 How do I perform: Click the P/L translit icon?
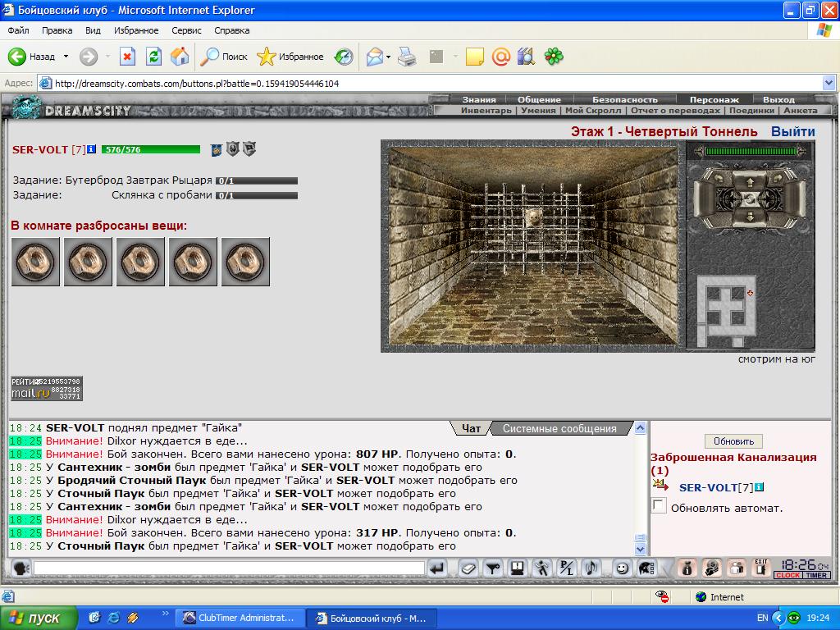click(x=567, y=568)
